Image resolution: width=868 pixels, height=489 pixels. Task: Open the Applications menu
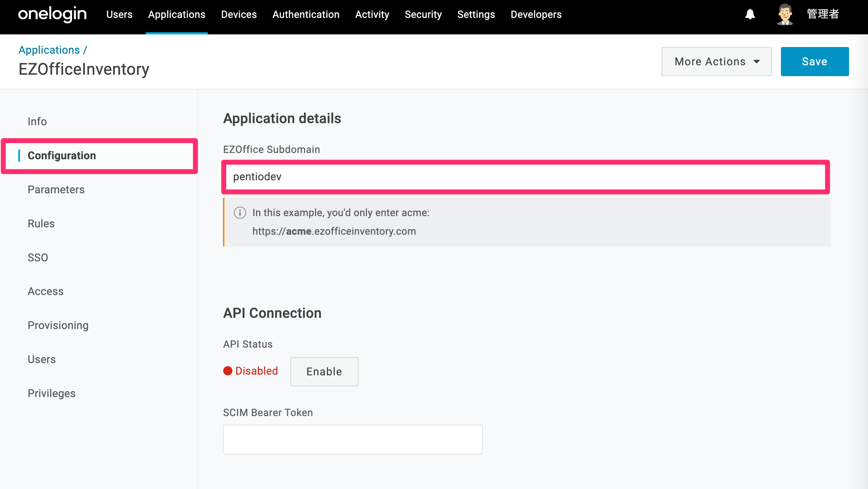177,14
